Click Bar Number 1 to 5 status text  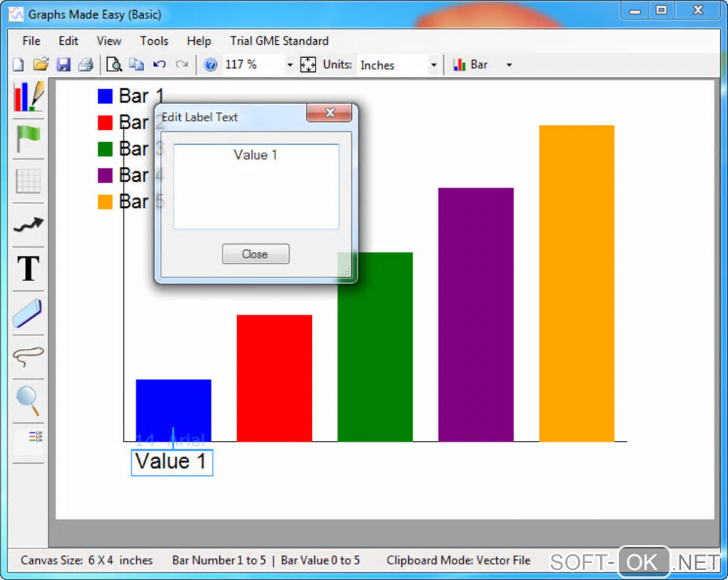point(218,560)
